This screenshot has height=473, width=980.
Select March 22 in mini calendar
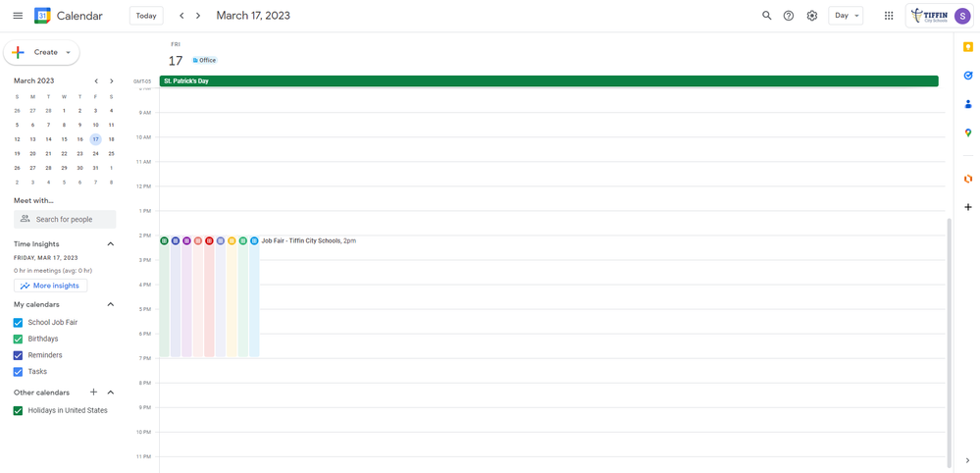pyautogui.click(x=64, y=154)
